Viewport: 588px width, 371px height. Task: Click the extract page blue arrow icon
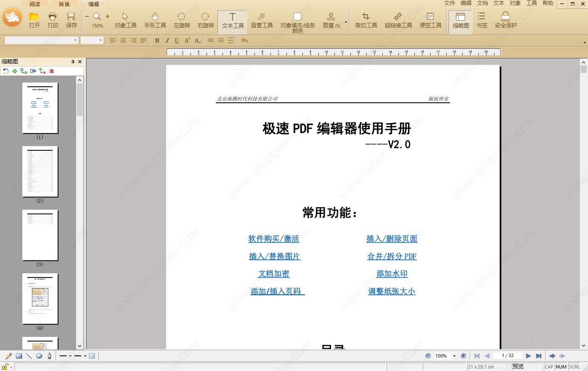[33, 71]
